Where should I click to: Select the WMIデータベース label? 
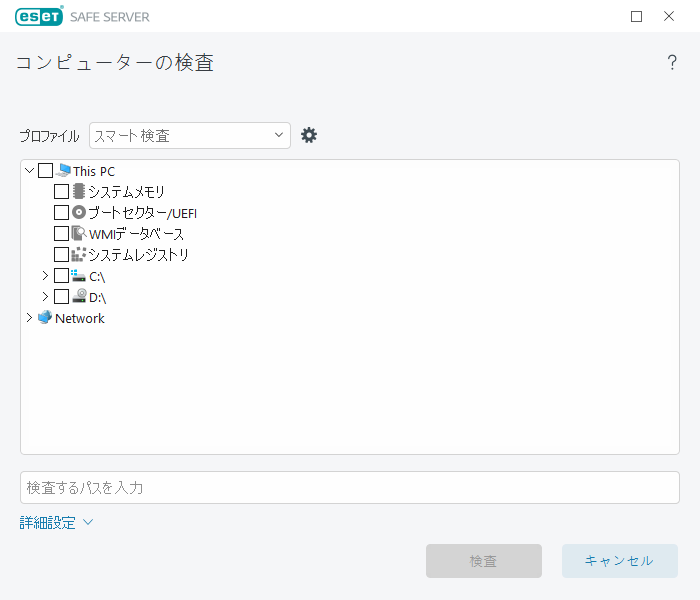coord(136,234)
